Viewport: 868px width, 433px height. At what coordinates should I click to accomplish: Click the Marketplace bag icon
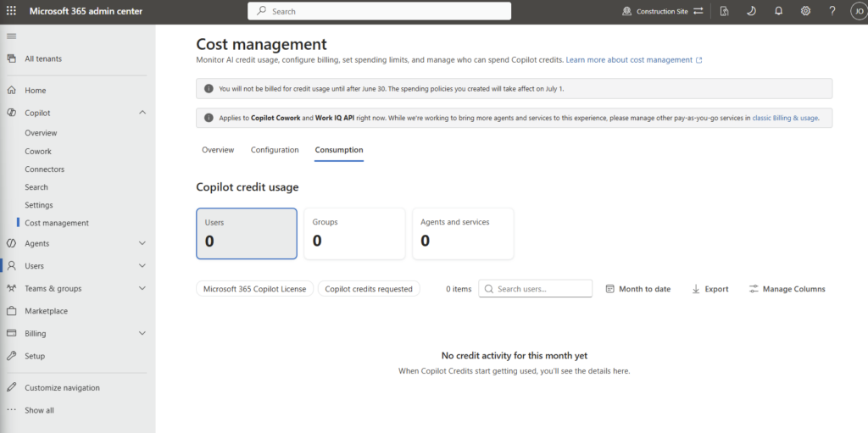[11, 311]
